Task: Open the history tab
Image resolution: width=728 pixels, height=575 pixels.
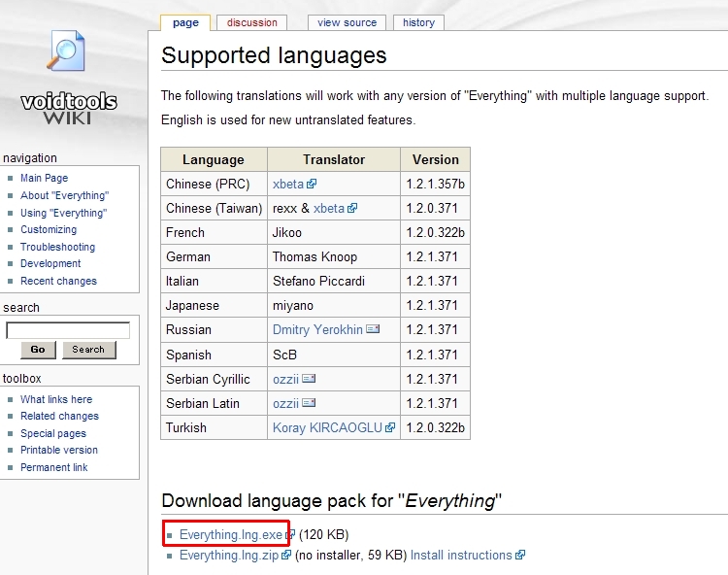Action: [418, 22]
